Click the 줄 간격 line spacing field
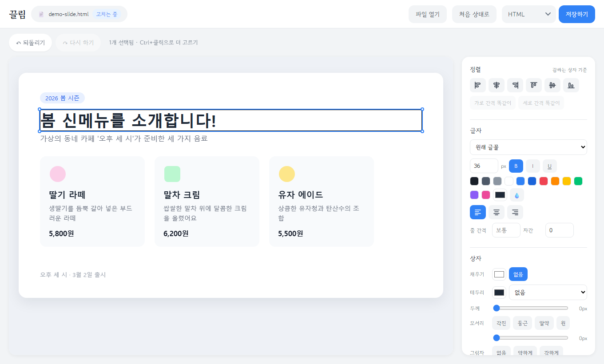Viewport: 604px width, 364px height. tap(506, 230)
